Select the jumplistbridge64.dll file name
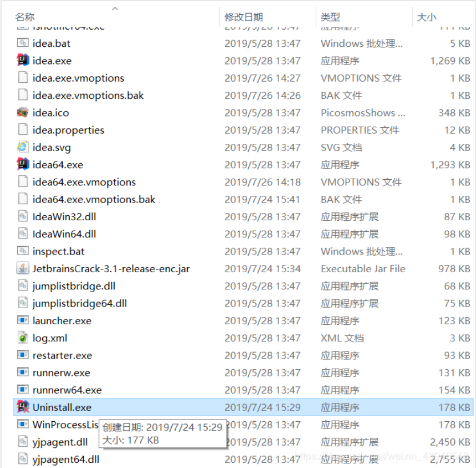 point(79,303)
